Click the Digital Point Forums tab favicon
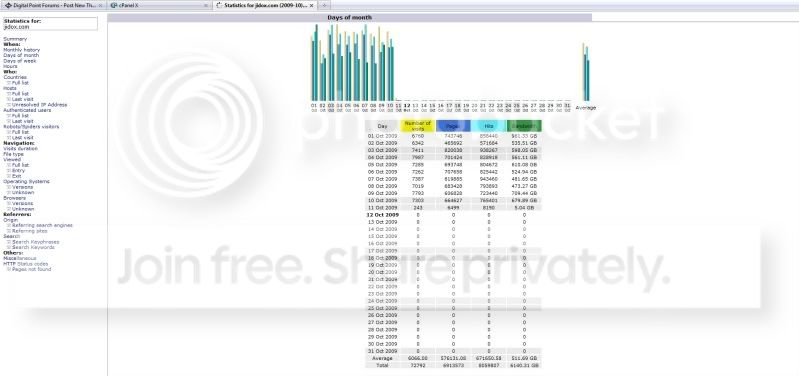This screenshot has width=799, height=376. coord(8,5)
